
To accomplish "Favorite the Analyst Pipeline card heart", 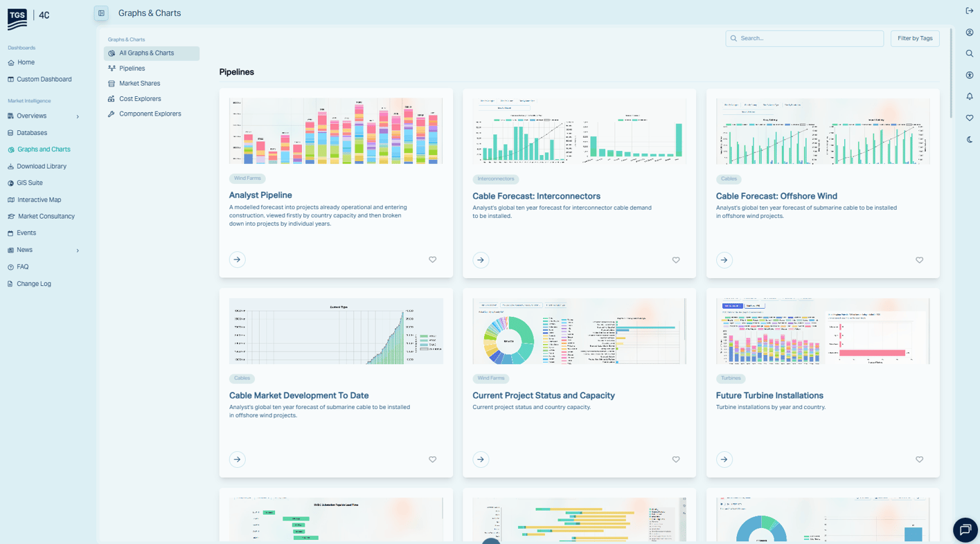I will [x=432, y=260].
